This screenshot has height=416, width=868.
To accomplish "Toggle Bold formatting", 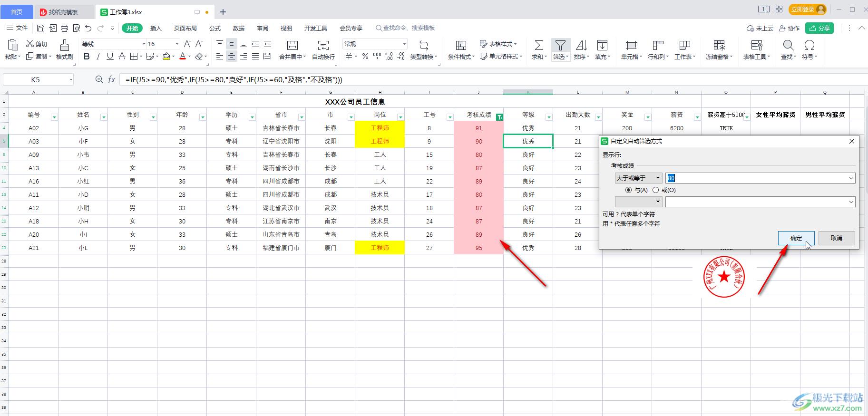I will (87, 57).
